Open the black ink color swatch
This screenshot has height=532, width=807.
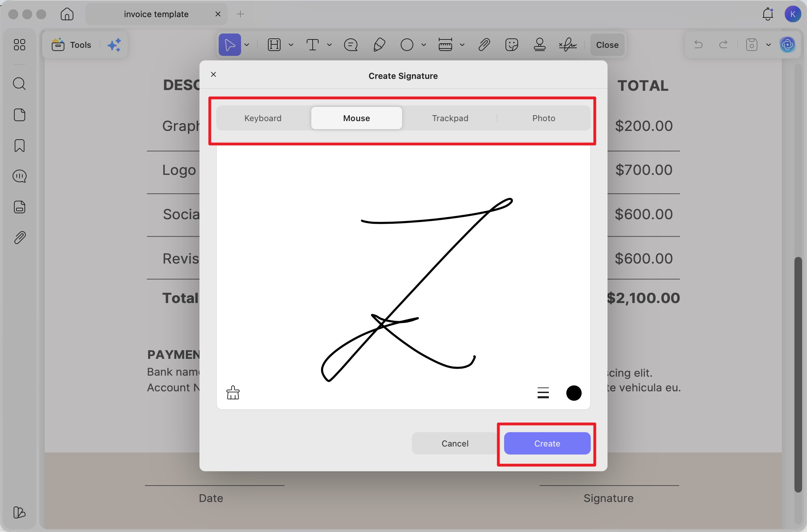(574, 393)
